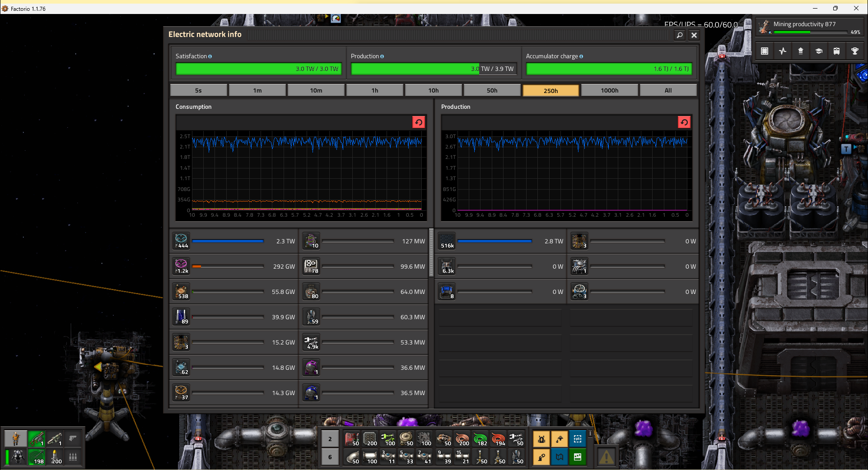The width and height of the screenshot is (868, 470).
Task: Pick red wire stack of 194
Action: click(498, 439)
